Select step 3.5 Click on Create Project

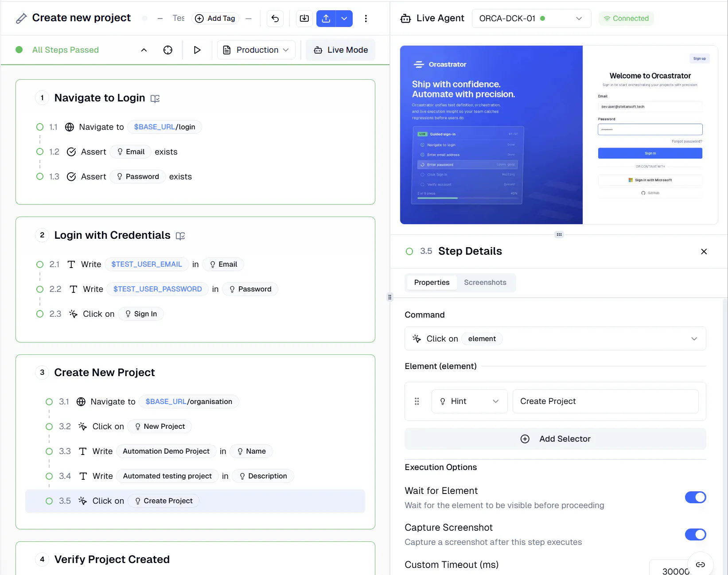tap(195, 501)
